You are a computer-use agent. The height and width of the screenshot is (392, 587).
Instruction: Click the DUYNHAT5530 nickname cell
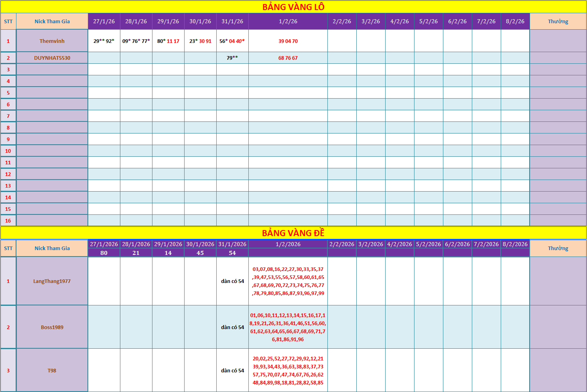(52, 58)
